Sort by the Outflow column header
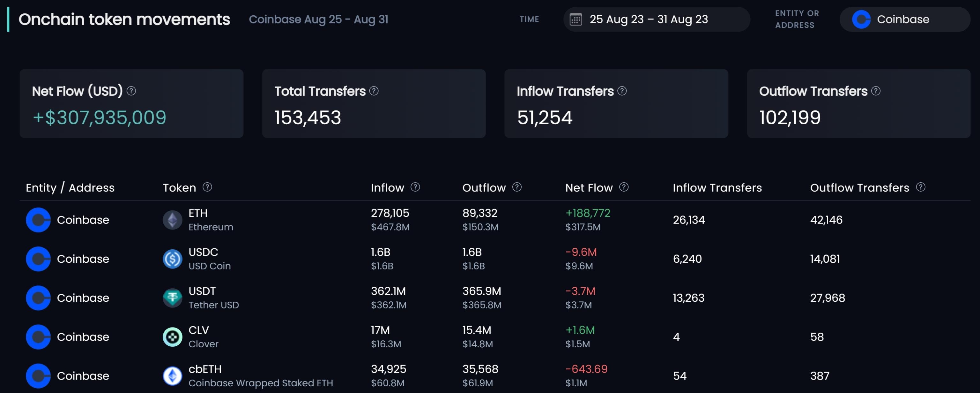The width and height of the screenshot is (980, 393). click(484, 188)
